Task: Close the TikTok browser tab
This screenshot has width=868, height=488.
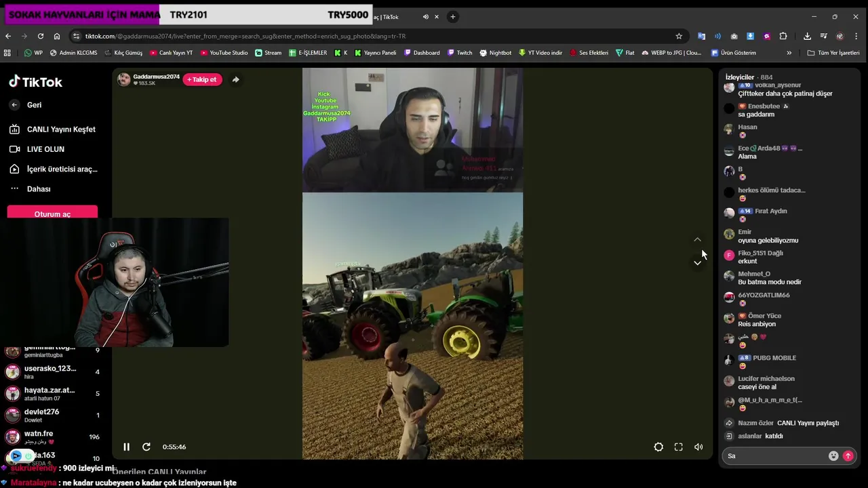Action: click(x=437, y=16)
